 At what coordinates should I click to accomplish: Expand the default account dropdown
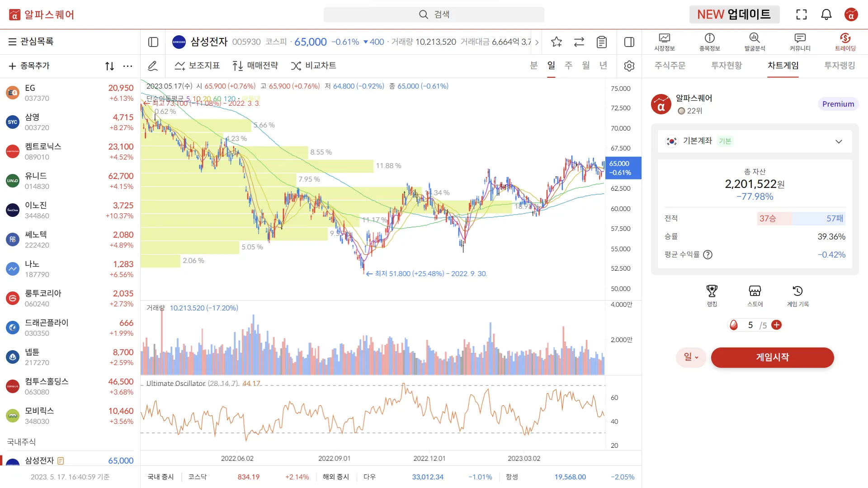click(839, 141)
